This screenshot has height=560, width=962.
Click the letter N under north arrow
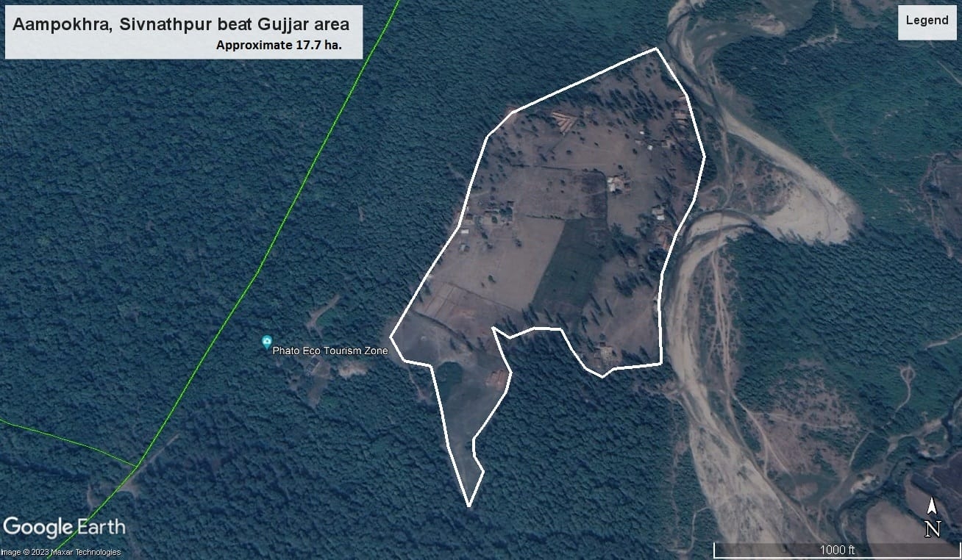click(x=933, y=529)
